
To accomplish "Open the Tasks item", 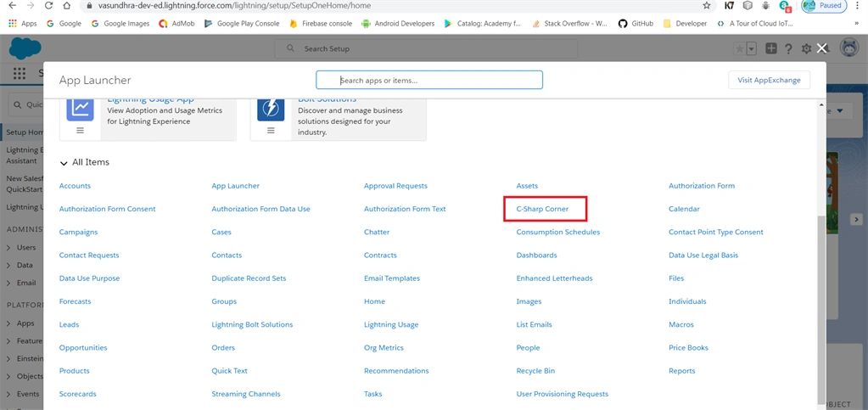I will [372, 394].
